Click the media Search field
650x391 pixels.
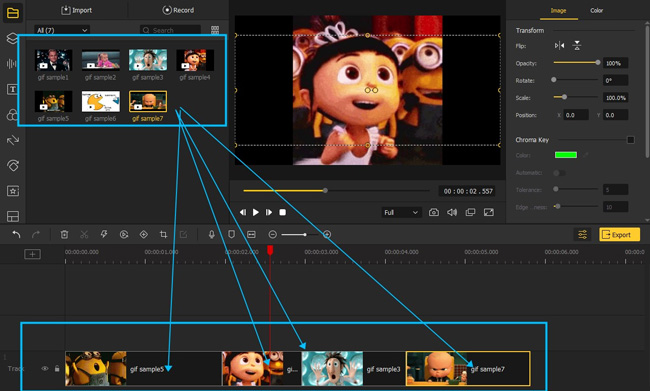(170, 30)
